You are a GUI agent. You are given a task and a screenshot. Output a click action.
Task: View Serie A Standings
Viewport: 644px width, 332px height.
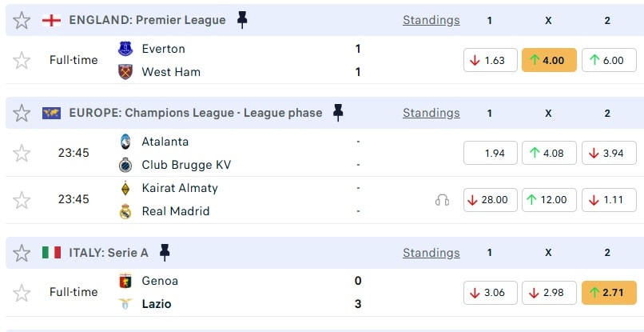[x=431, y=253]
